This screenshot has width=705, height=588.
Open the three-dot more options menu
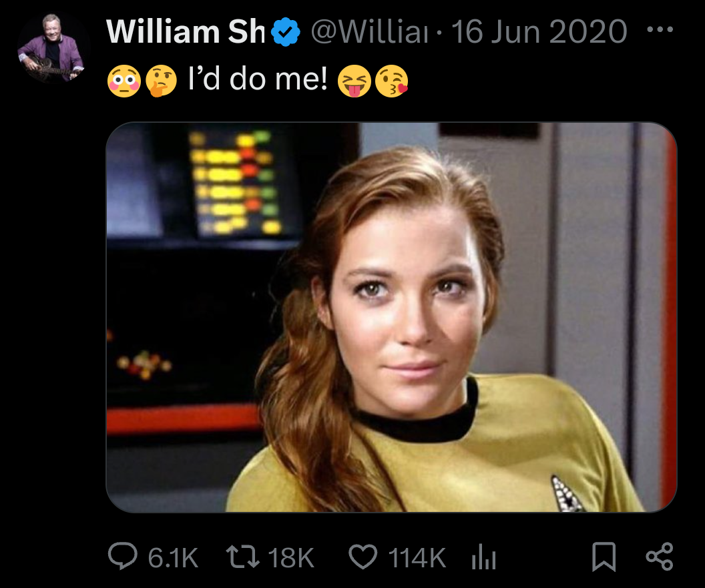point(660,31)
